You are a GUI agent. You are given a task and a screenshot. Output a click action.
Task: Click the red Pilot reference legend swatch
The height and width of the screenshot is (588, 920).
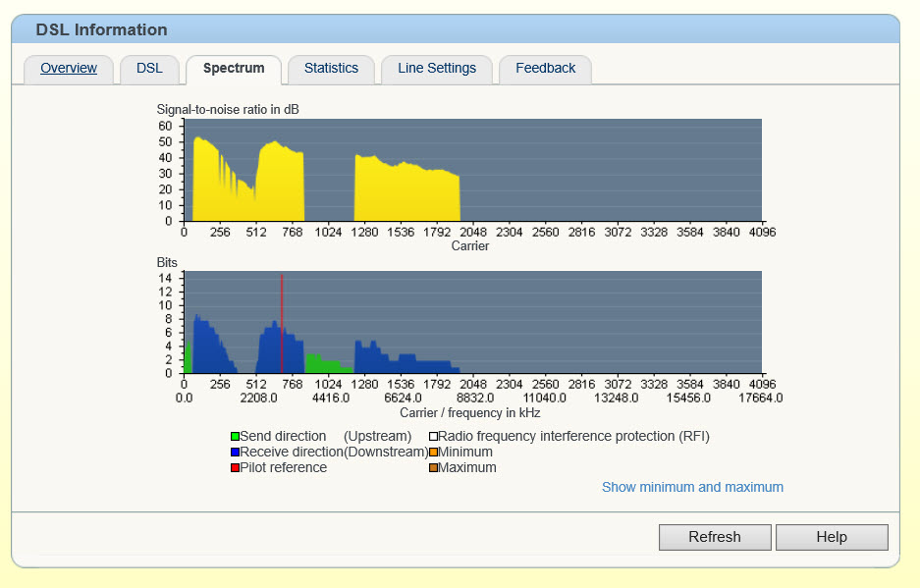click(236, 468)
